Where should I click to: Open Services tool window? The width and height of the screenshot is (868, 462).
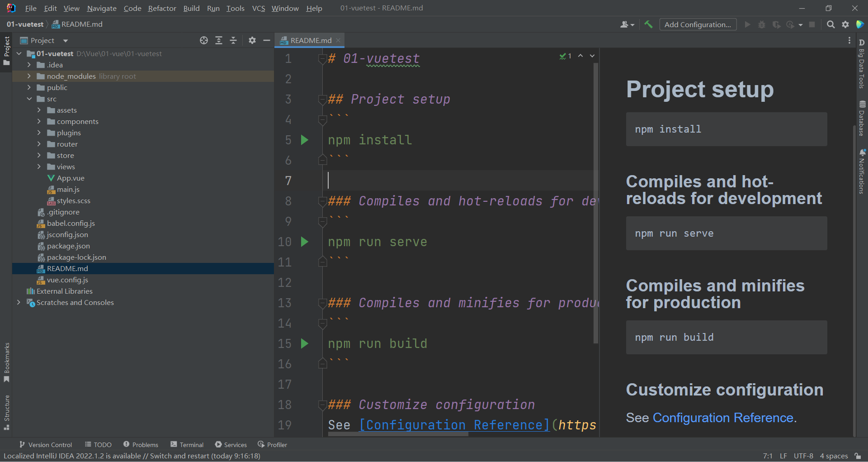point(231,445)
